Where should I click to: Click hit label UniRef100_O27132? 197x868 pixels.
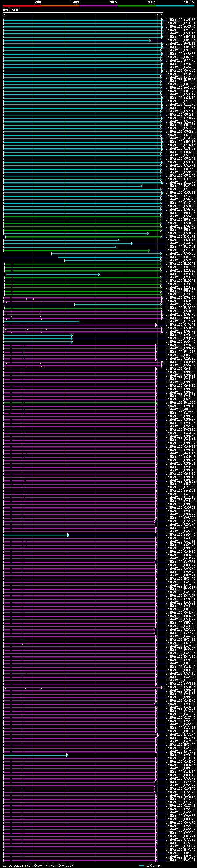coord(180,487)
